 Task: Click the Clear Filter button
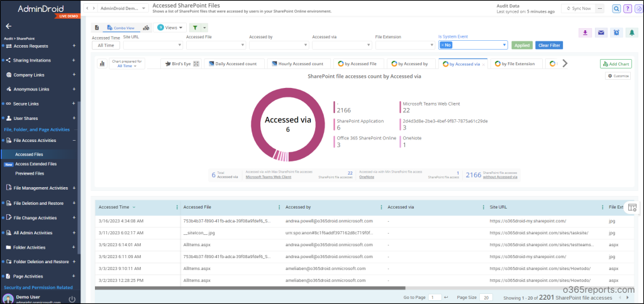coord(548,45)
